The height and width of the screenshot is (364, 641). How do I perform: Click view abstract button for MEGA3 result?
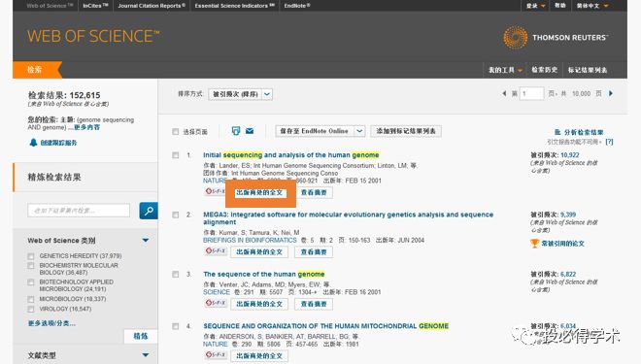coord(314,252)
